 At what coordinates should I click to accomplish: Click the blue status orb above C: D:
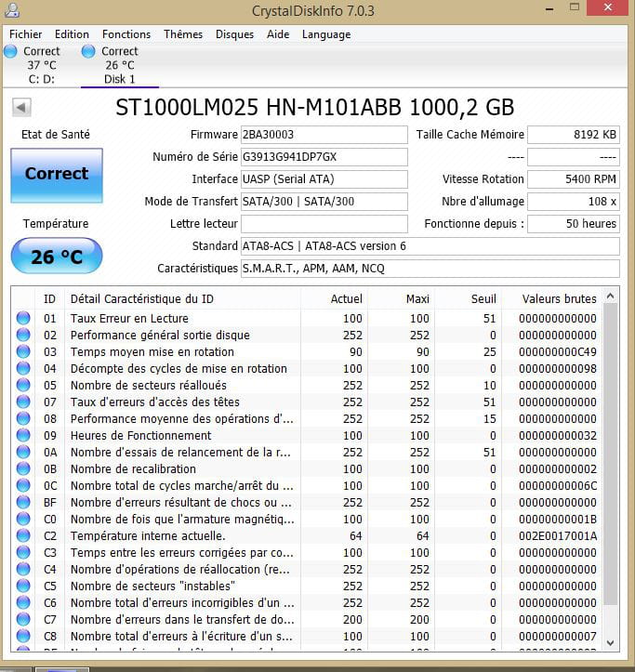point(10,51)
